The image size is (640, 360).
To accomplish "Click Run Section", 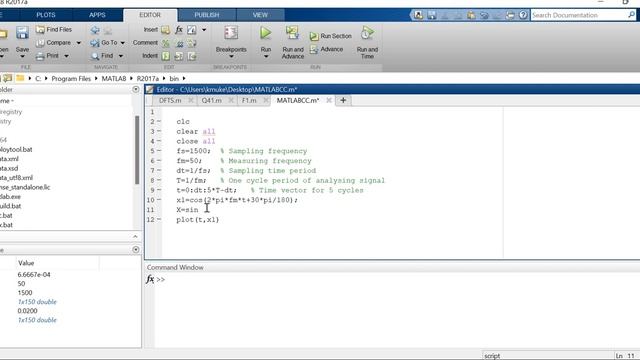I will coord(331,36).
